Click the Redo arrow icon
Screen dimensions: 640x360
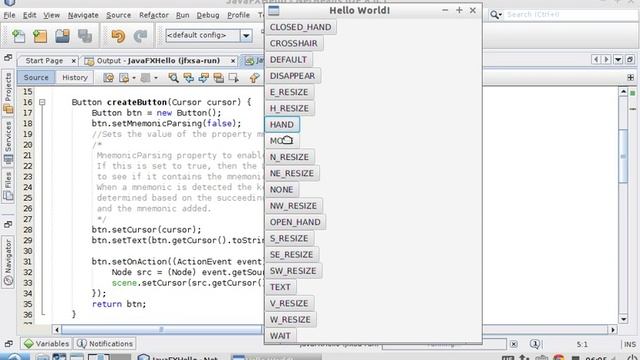(140, 36)
